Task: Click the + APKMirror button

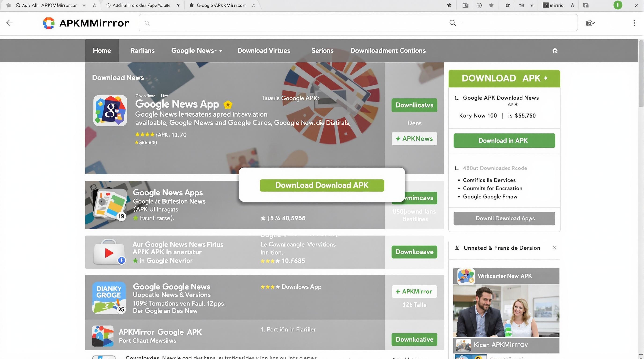Action: pyautogui.click(x=414, y=291)
